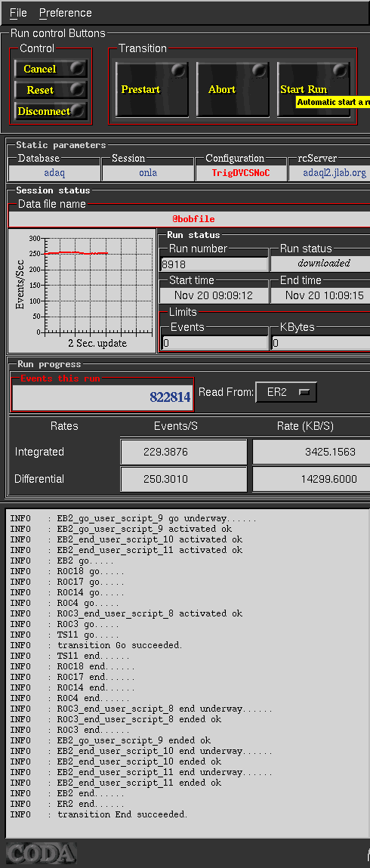Image resolution: width=370 pixels, height=868 pixels.
Task: Click the Events this run counter
Action: pos(103,397)
